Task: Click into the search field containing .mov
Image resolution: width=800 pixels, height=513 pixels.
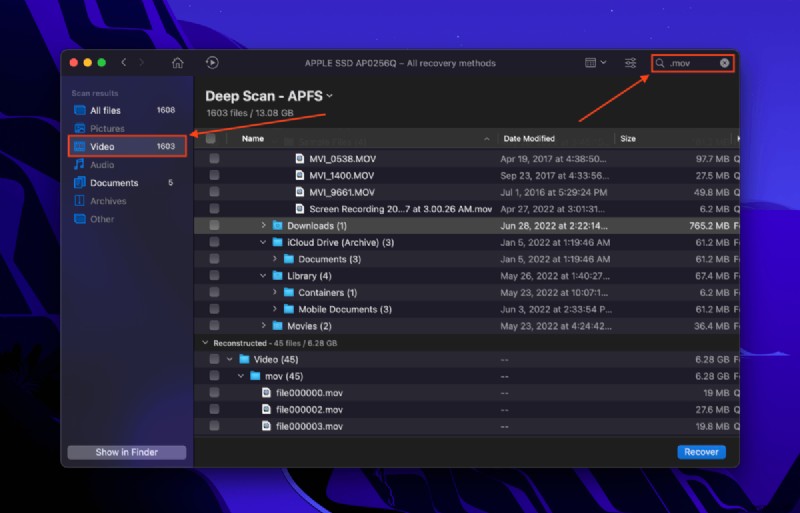Action: pyautogui.click(x=690, y=63)
